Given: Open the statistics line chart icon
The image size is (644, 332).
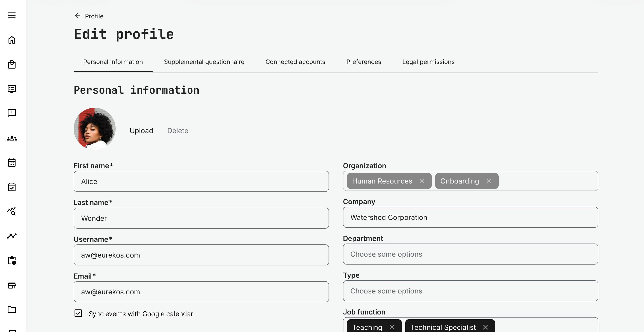Looking at the screenshot, I should click(12, 236).
